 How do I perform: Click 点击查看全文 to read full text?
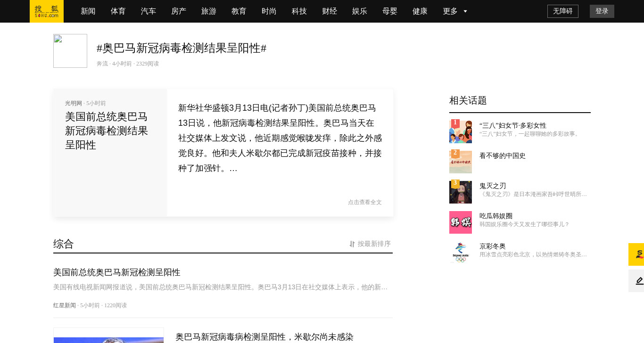click(x=365, y=202)
